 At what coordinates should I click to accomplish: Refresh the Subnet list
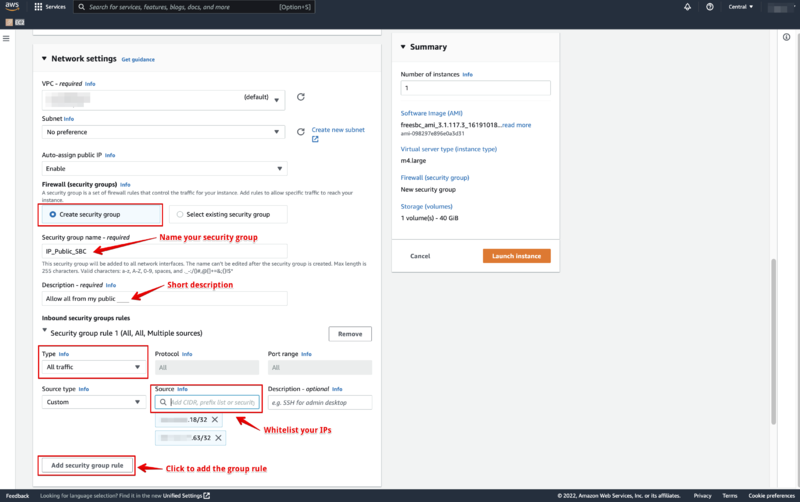tap(301, 132)
